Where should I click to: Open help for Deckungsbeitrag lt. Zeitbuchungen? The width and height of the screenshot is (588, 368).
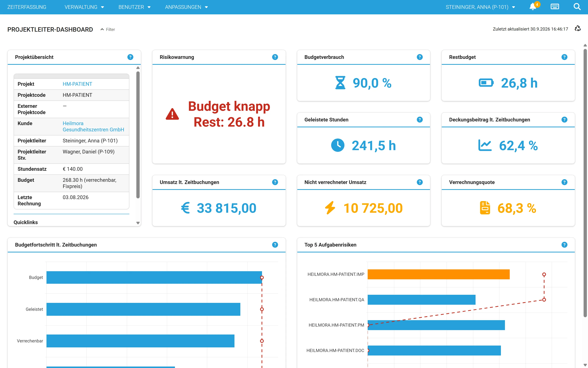click(x=564, y=119)
